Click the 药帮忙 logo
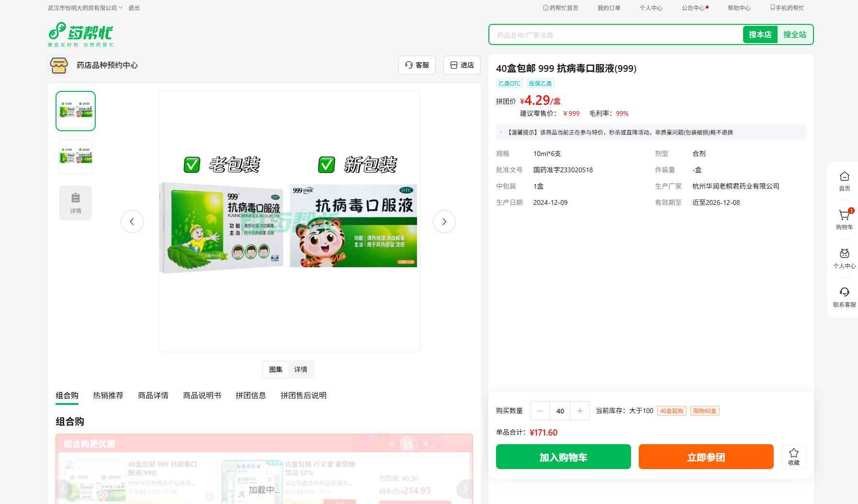 pos(81,34)
